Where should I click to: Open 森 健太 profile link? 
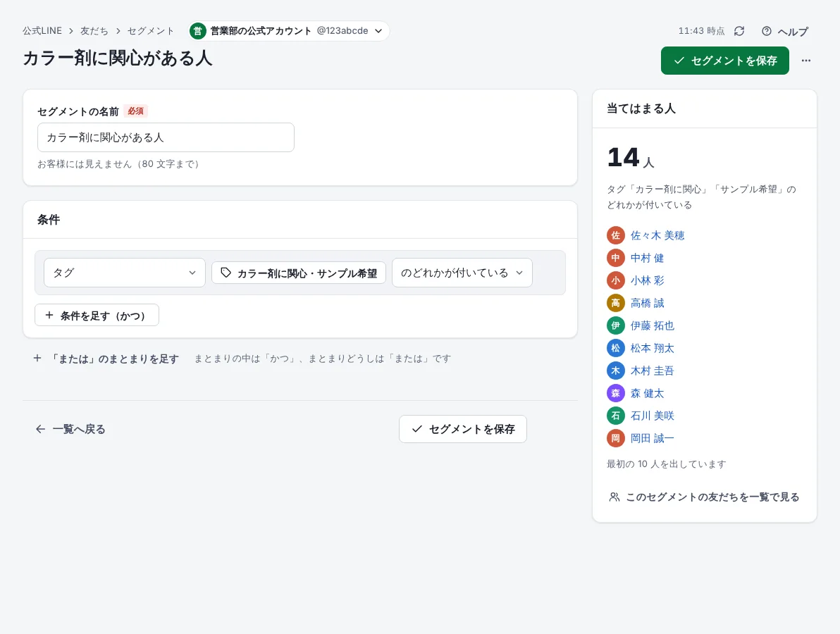[647, 393]
